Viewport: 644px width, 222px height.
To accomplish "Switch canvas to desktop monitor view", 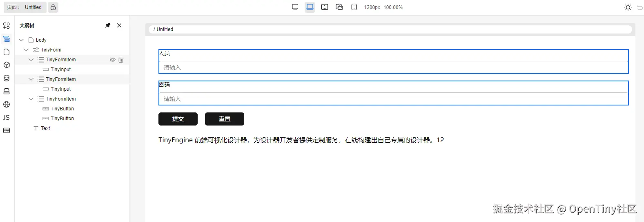I will click(x=295, y=7).
